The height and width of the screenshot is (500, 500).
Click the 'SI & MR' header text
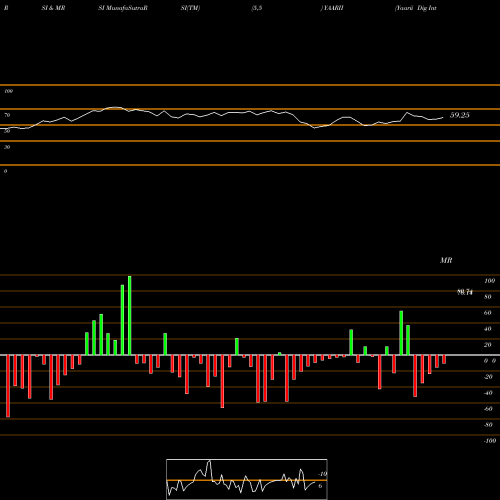53,8
